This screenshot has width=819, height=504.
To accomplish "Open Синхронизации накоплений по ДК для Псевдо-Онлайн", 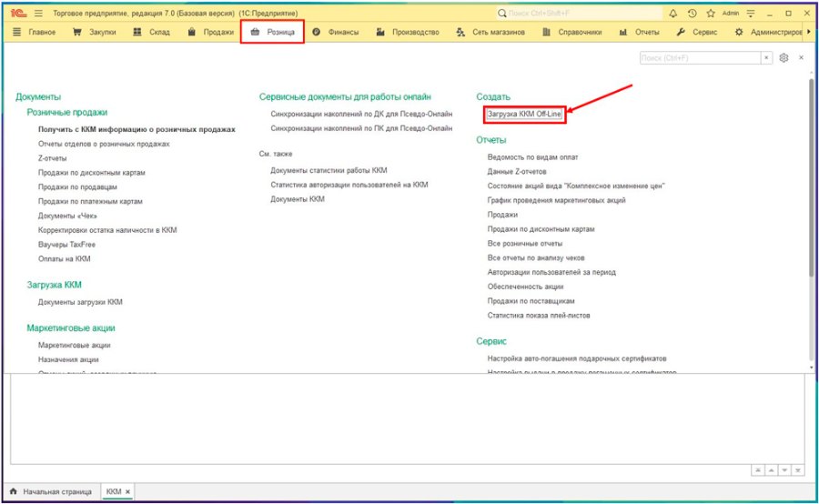I will [361, 114].
